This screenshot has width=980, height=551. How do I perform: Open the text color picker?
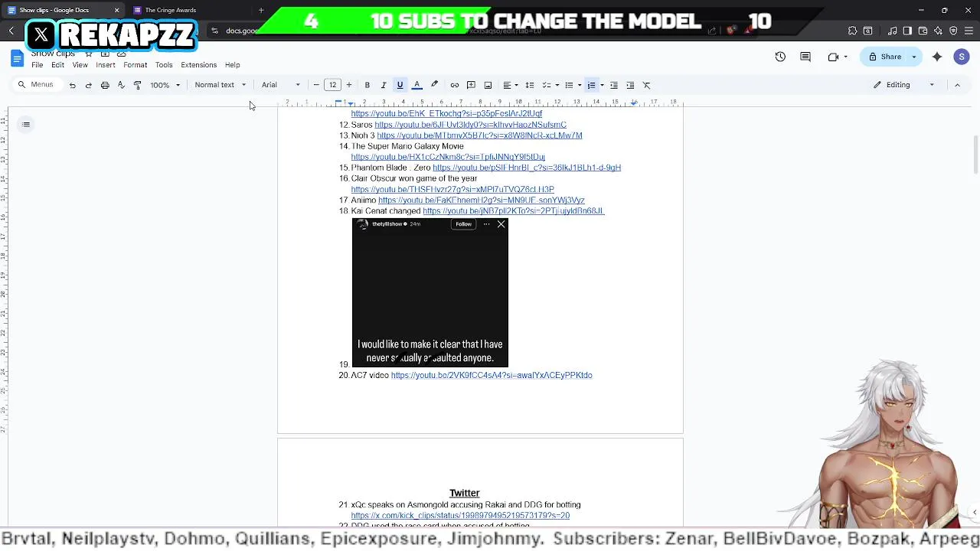coord(417,85)
